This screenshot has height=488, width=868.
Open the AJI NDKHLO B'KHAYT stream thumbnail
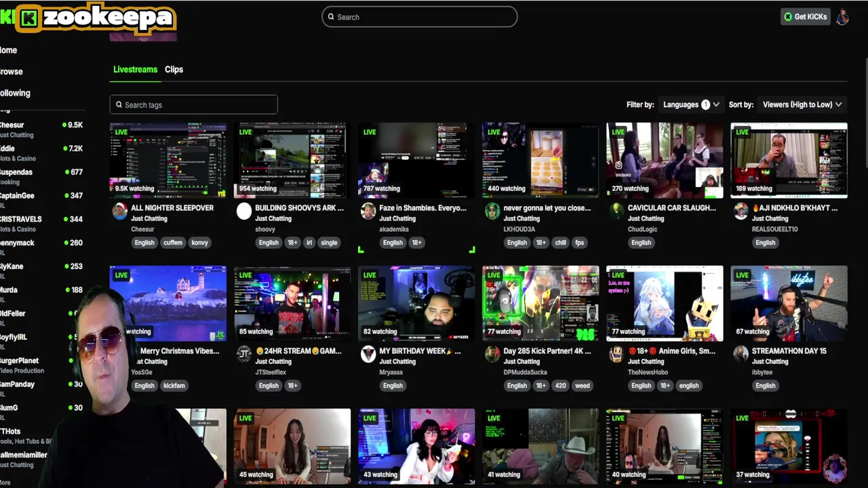click(x=789, y=160)
